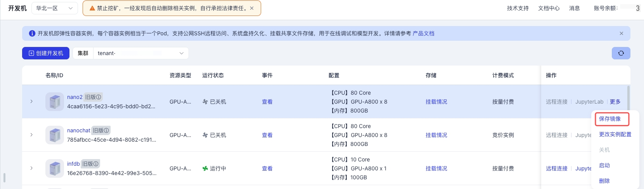644x189 pixels.
Task: Click the old-version info icon beside nano2
Action: (99, 97)
